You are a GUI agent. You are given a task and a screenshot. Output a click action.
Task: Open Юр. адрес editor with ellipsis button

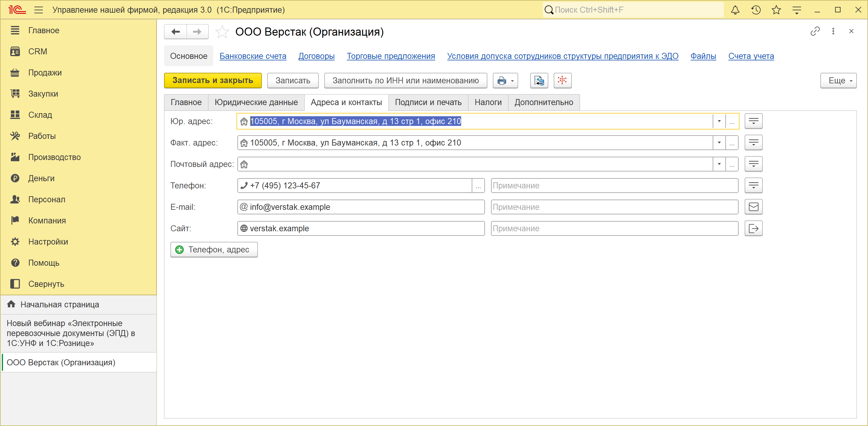732,121
